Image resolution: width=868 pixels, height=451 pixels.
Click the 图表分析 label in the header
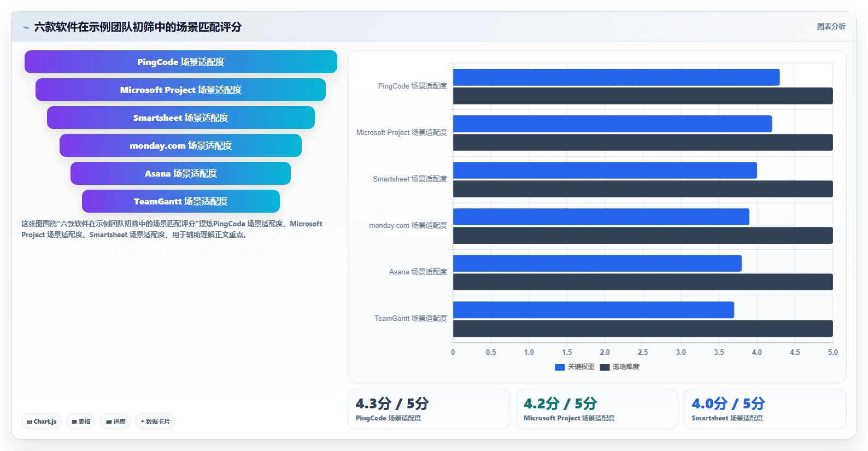[x=831, y=26]
